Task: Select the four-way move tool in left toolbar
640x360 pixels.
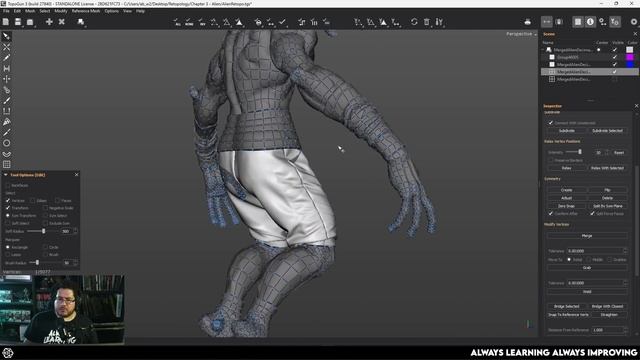Action: pos(6,79)
